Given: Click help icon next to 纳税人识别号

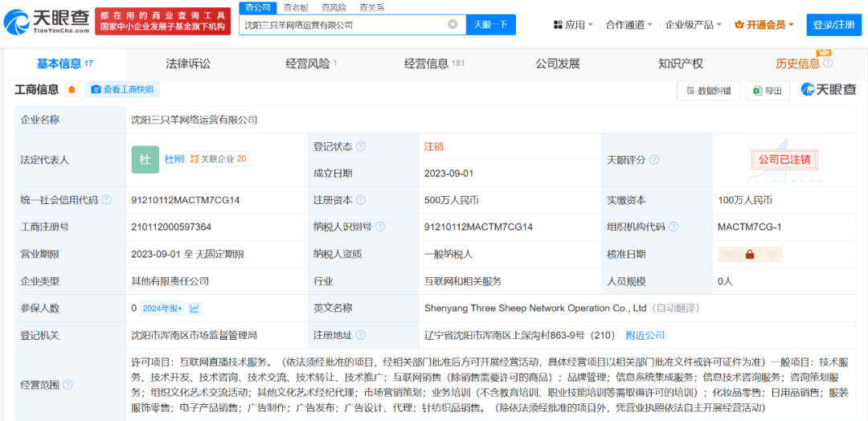Looking at the screenshot, I should [380, 227].
